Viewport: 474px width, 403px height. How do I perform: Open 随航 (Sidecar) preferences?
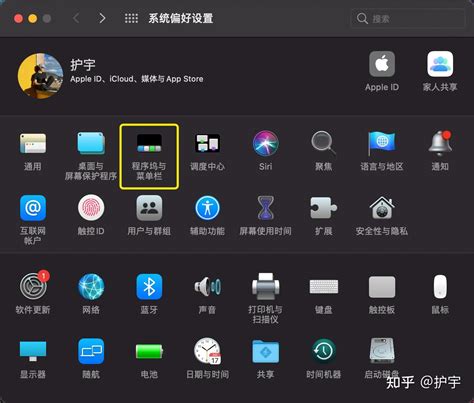tap(91, 351)
